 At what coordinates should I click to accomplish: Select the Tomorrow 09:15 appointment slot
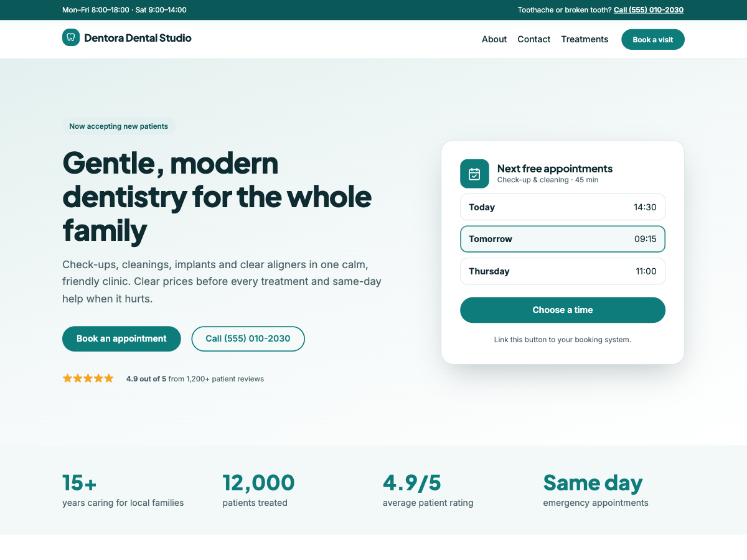(563, 239)
